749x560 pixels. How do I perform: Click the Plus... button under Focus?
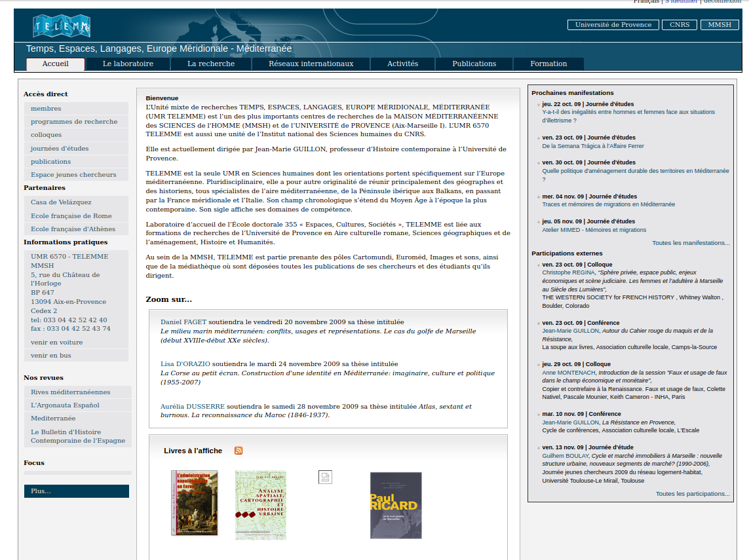click(77, 491)
